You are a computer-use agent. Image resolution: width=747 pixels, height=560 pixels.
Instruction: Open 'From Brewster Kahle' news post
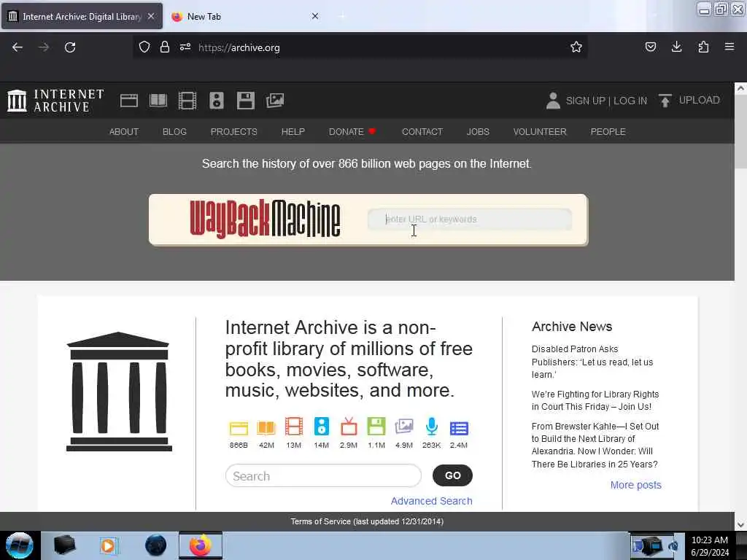595,446
